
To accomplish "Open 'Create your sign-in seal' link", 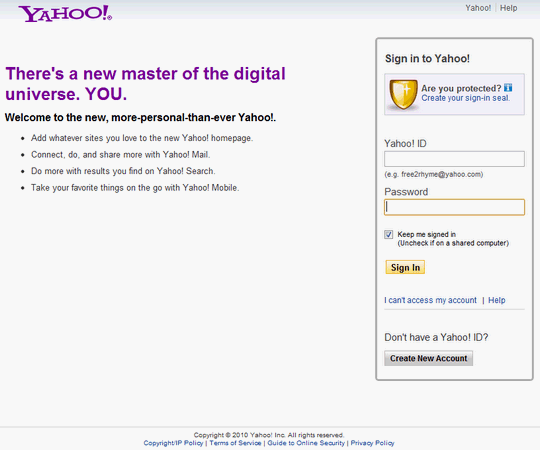I will tap(466, 98).
